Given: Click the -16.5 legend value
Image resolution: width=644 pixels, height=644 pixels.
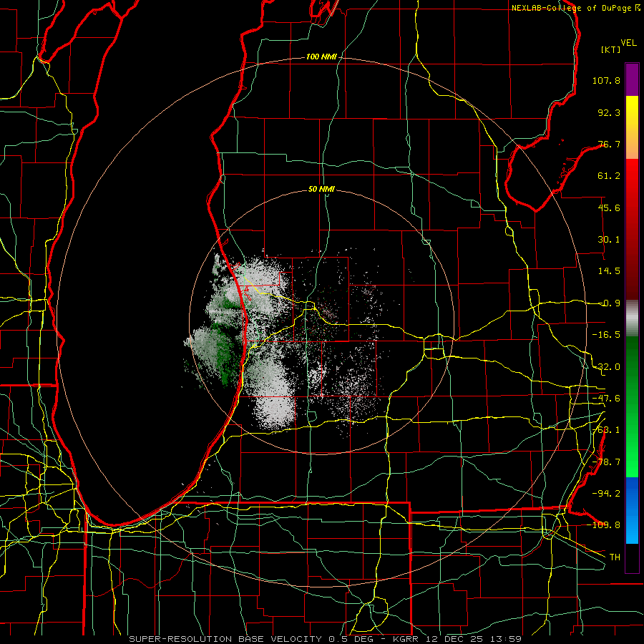Looking at the screenshot, I should click(x=606, y=335).
